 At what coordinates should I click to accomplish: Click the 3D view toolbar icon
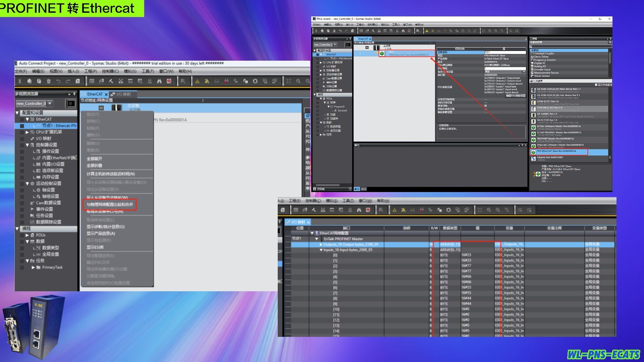[x=92, y=81]
